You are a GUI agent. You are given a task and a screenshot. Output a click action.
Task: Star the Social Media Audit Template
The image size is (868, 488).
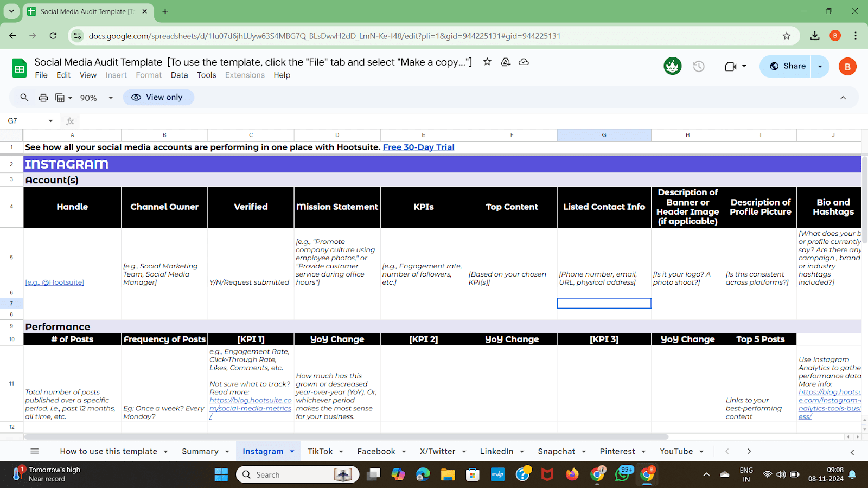[487, 62]
